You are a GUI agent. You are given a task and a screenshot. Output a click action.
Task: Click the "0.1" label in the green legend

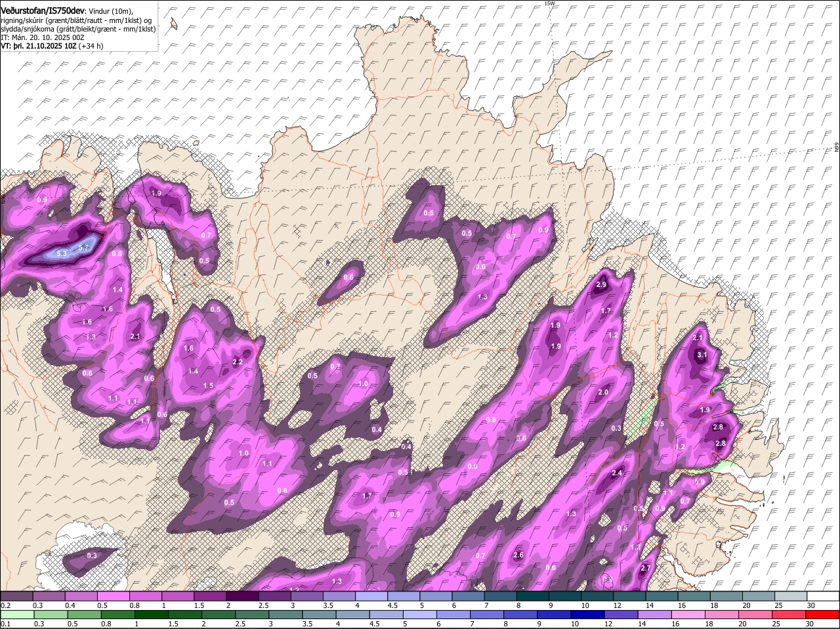point(5,624)
